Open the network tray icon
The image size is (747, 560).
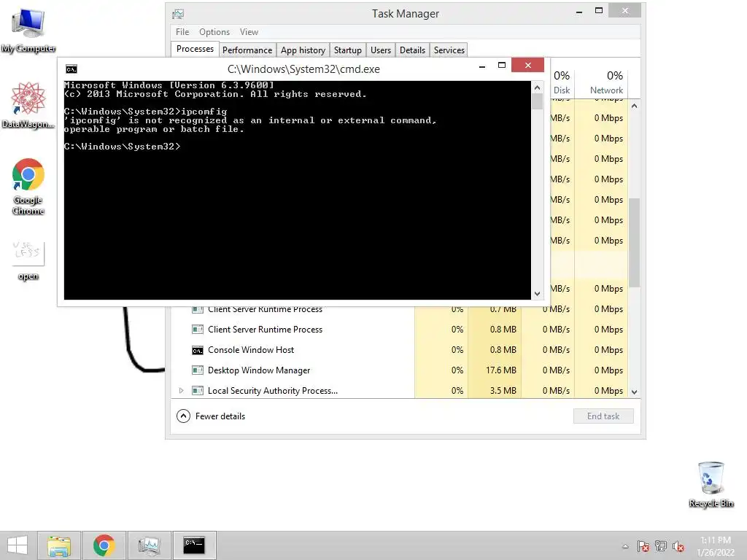(x=661, y=546)
